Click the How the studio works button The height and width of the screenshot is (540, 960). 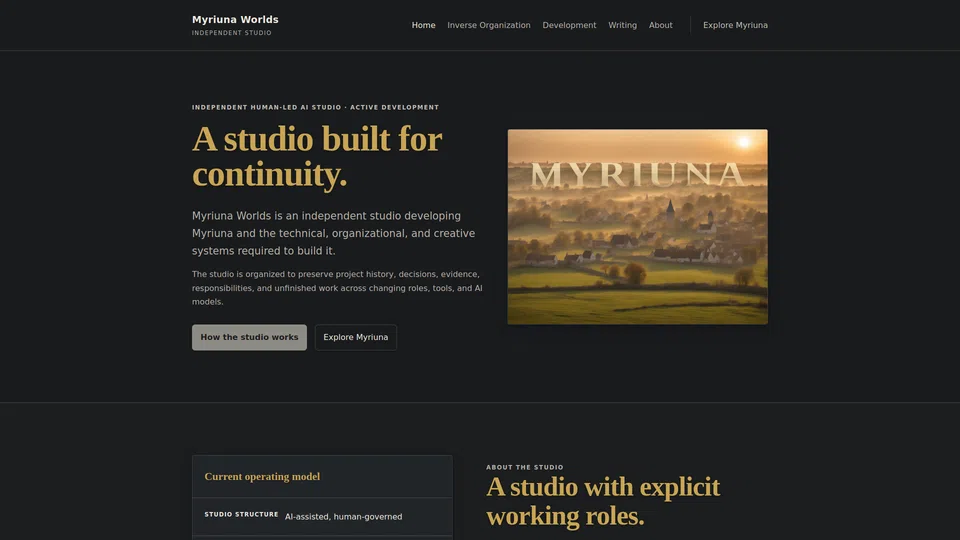click(x=249, y=337)
